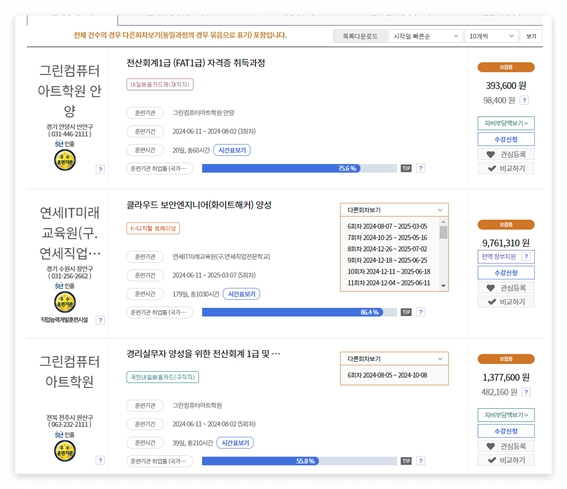Open the 클라우드 보안엔지니어(화이트해커) 양성 course
The image size is (567, 489).
tap(199, 205)
